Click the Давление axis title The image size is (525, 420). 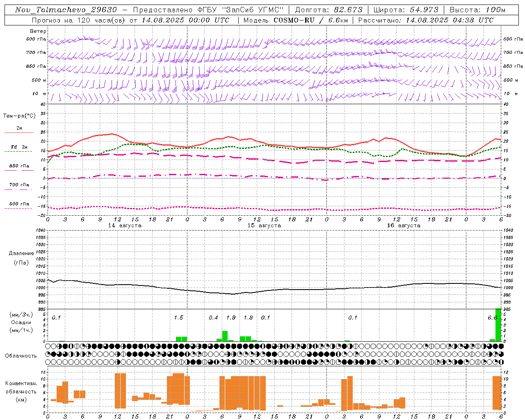pos(21,253)
